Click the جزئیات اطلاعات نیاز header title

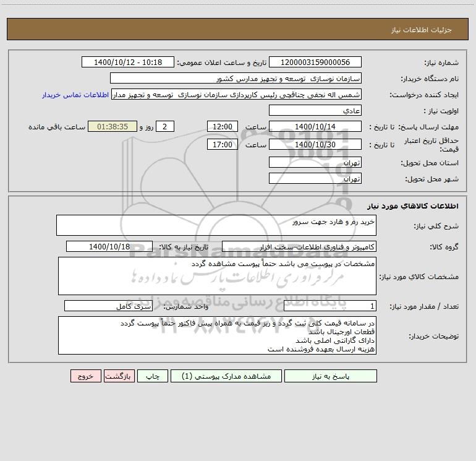tap(422, 30)
